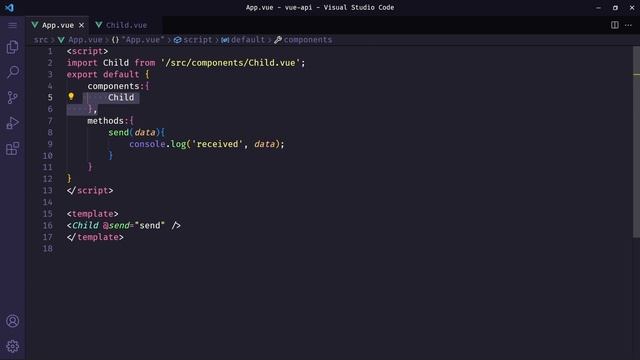The width and height of the screenshot is (640, 360).
Task: Open the hamburger application menu
Action: tap(12, 25)
